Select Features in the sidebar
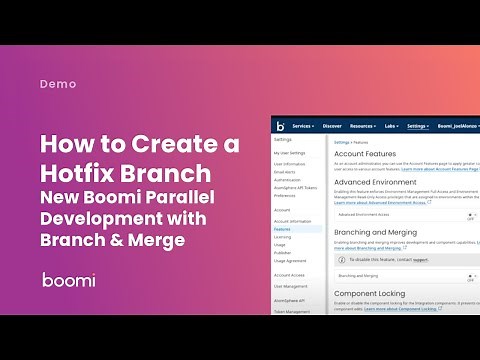The height and width of the screenshot is (360, 480). 297,229
